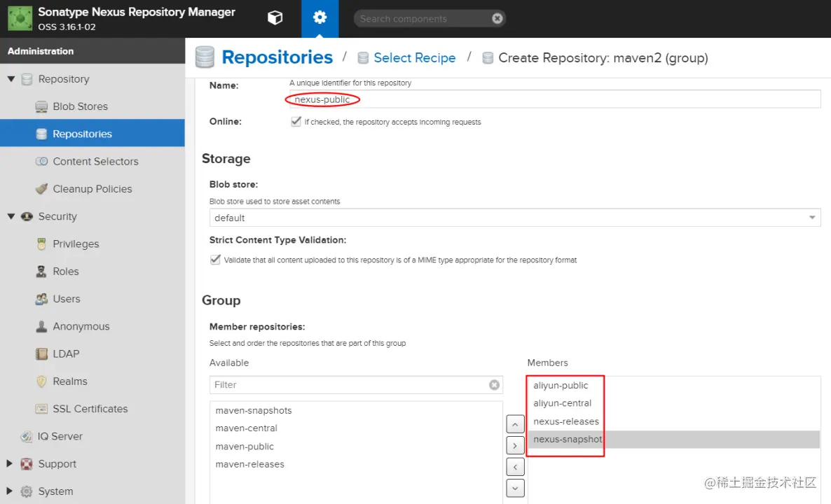The width and height of the screenshot is (831, 504).
Task: Click the Realms shield icon
Action: pyautogui.click(x=41, y=381)
